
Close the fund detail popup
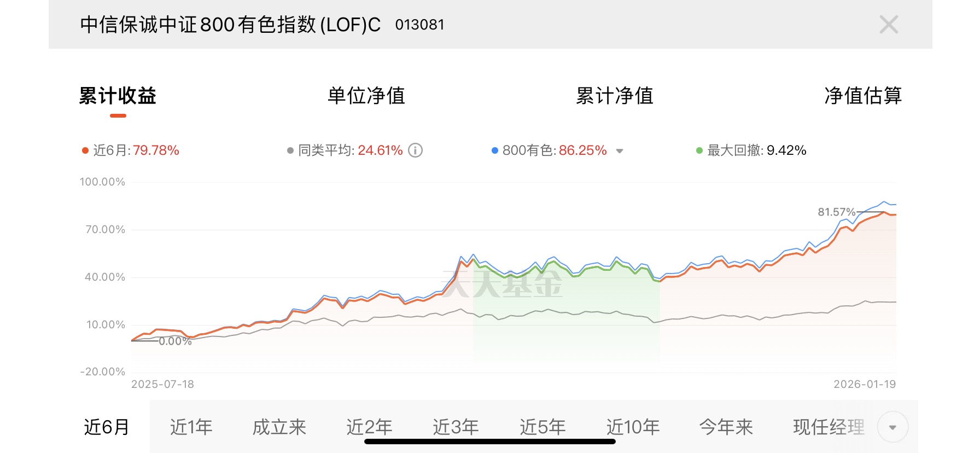point(889,25)
